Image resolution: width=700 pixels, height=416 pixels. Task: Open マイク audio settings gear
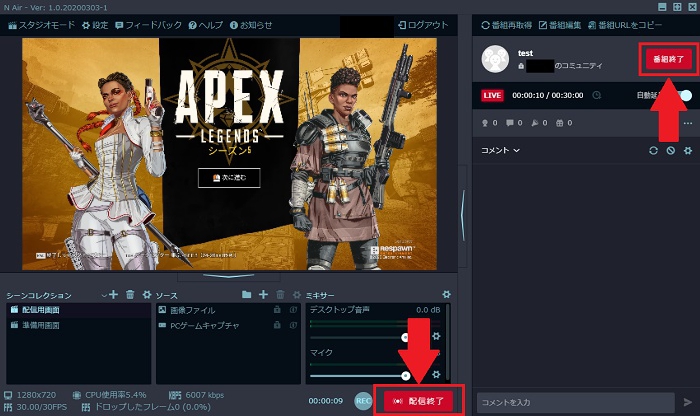pos(436,374)
